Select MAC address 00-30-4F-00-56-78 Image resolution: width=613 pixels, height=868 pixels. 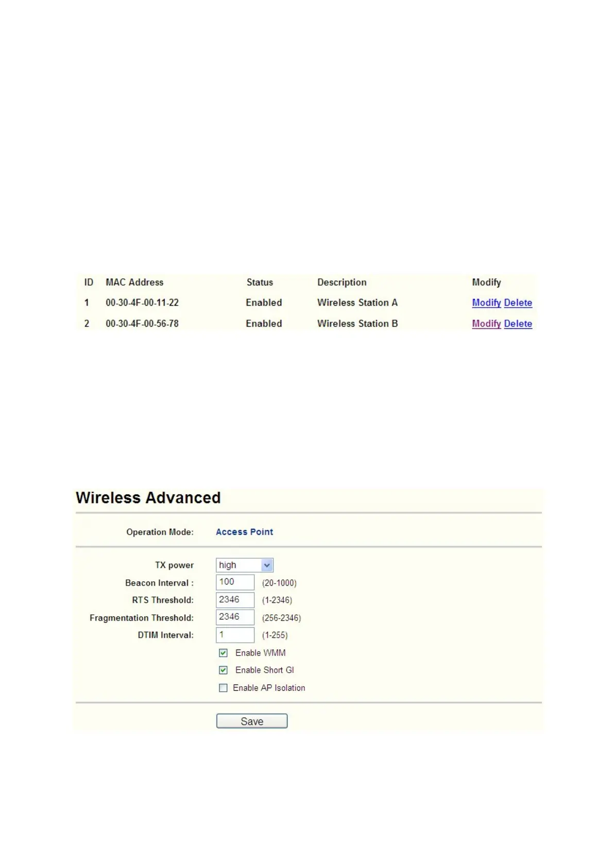142,324
